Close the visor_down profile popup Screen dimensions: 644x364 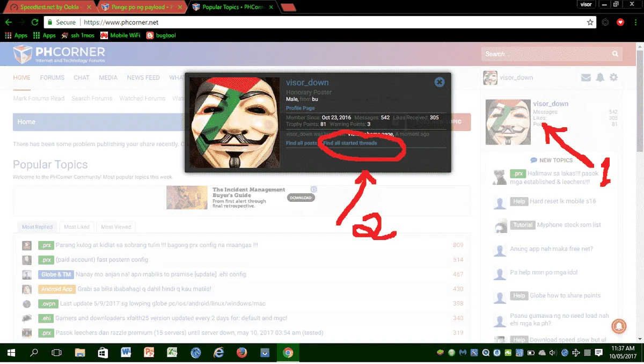(440, 82)
